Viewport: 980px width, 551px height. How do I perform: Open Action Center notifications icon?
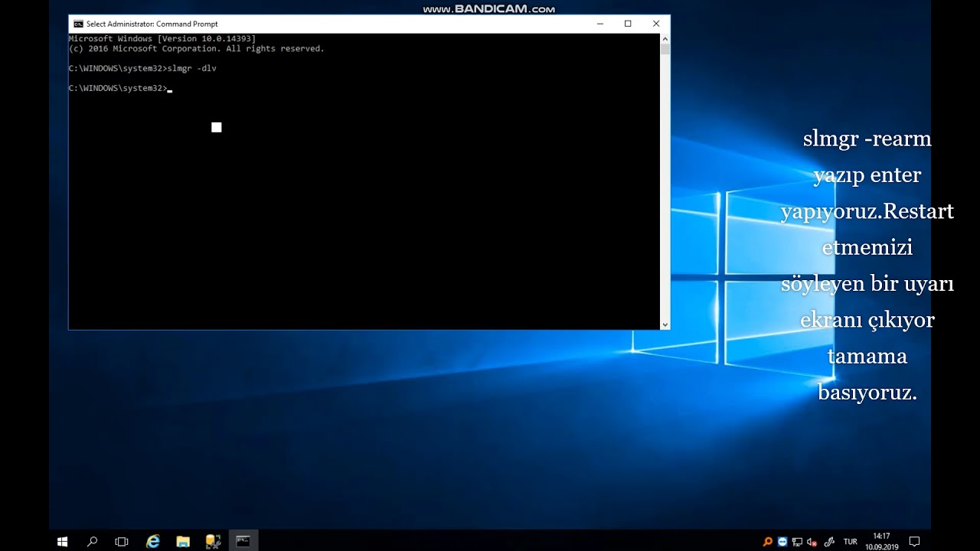(914, 541)
